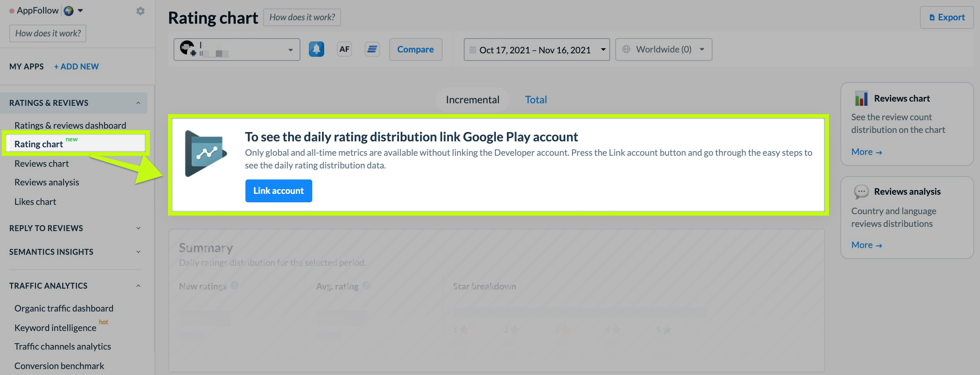Click the globe icon in Worldwide selector
This screenshot has width=980, height=375.
pyautogui.click(x=626, y=50)
